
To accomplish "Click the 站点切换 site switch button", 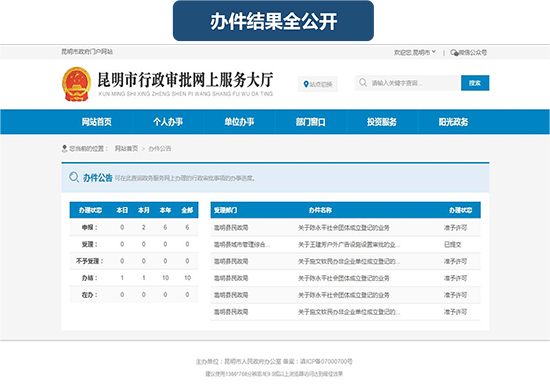I will tap(318, 84).
